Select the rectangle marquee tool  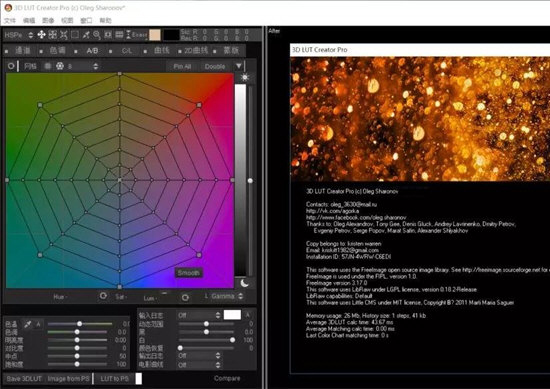tap(75, 34)
